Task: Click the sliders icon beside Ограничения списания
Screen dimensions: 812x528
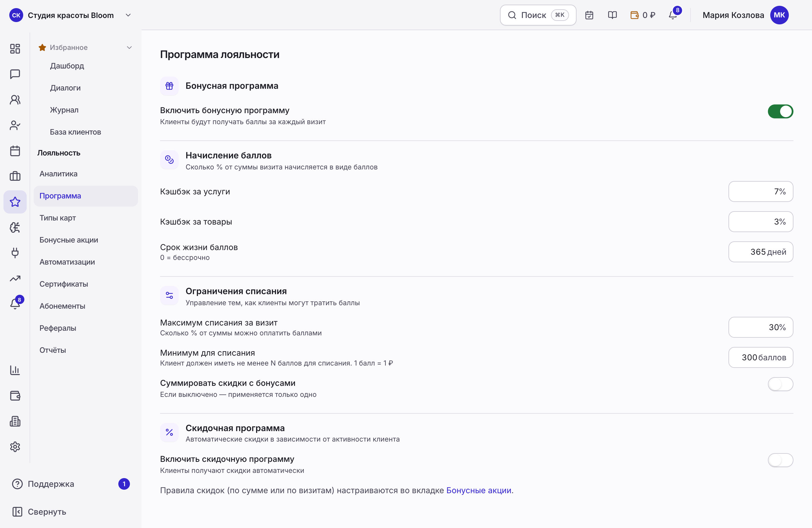Action: pos(169,296)
